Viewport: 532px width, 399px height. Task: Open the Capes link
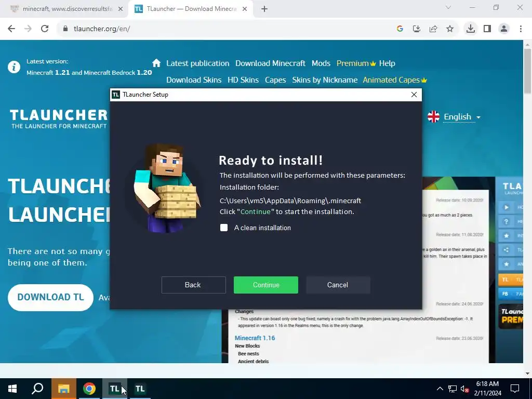[275, 80]
